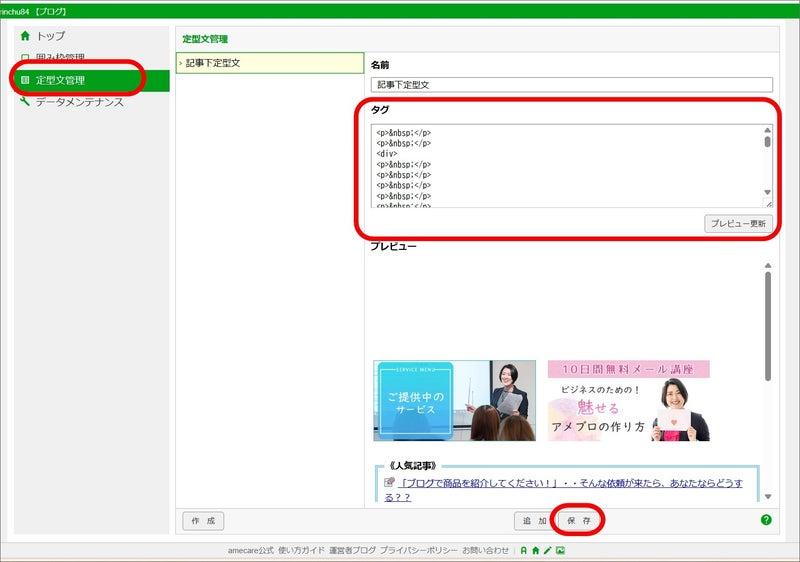Click the 10日間無料メール講座 banner image
Image resolution: width=800 pixels, height=562 pixels.
629,400
